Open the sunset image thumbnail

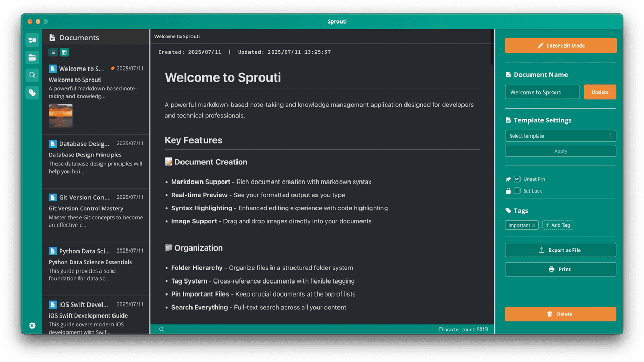61,115
